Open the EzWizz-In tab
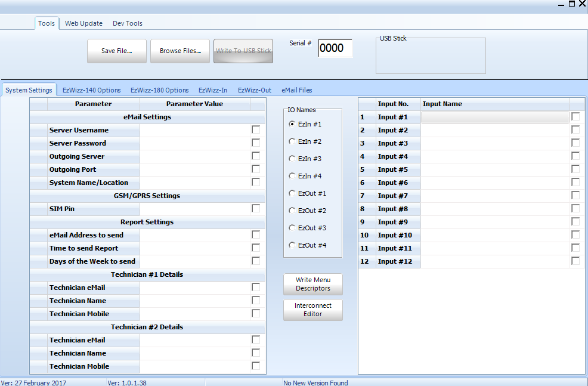The height and width of the screenshot is (386, 588). click(x=213, y=90)
